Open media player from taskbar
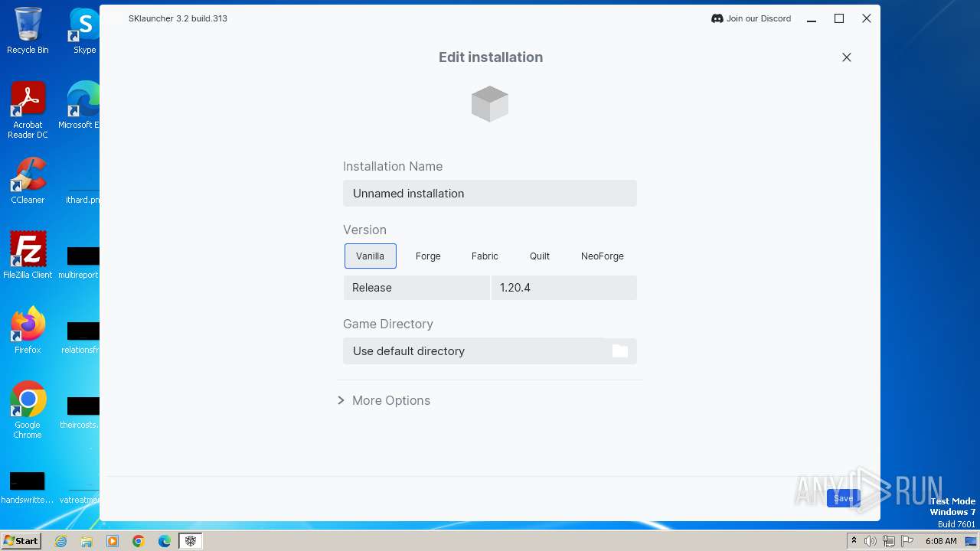Viewport: 980px width, 551px height. point(113,541)
